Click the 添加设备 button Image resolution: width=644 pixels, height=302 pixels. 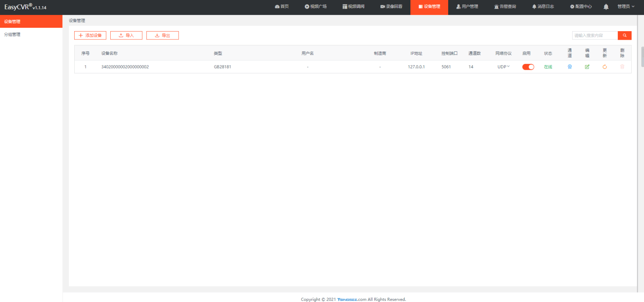pos(90,35)
